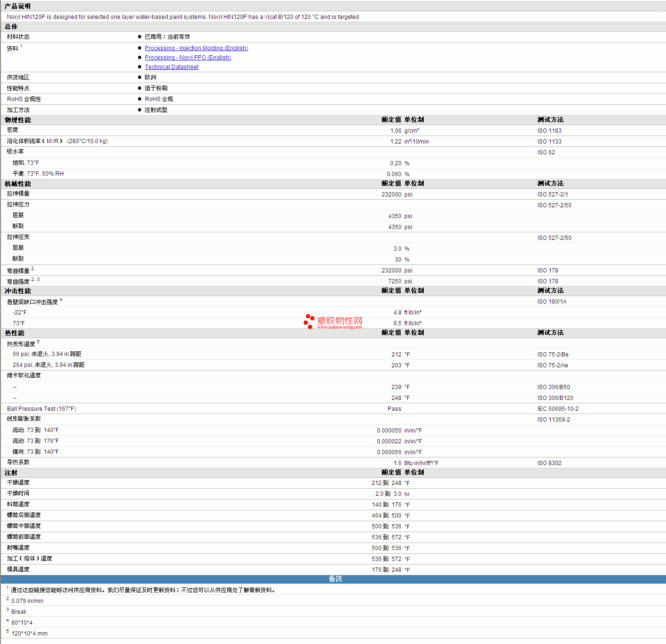Image resolution: width=666 pixels, height=644 pixels.
Task: Click footnote 120*10*4 mm
Action: coord(29,634)
